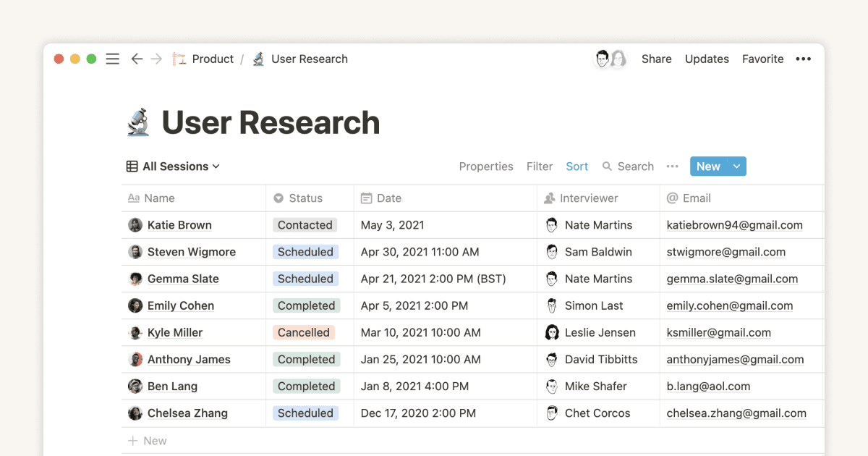Open the stwigmore@gmail.com email link

726,252
